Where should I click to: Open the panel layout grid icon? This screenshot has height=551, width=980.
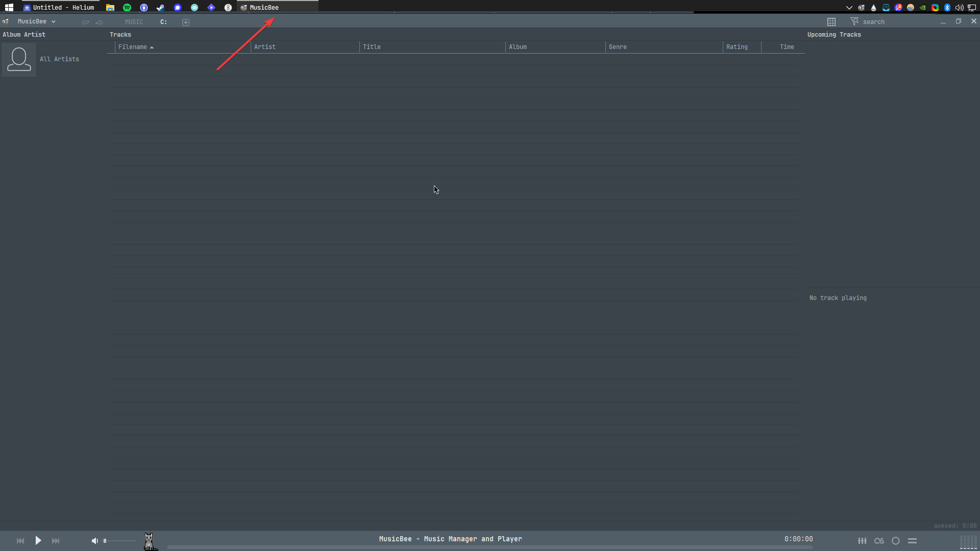click(831, 22)
